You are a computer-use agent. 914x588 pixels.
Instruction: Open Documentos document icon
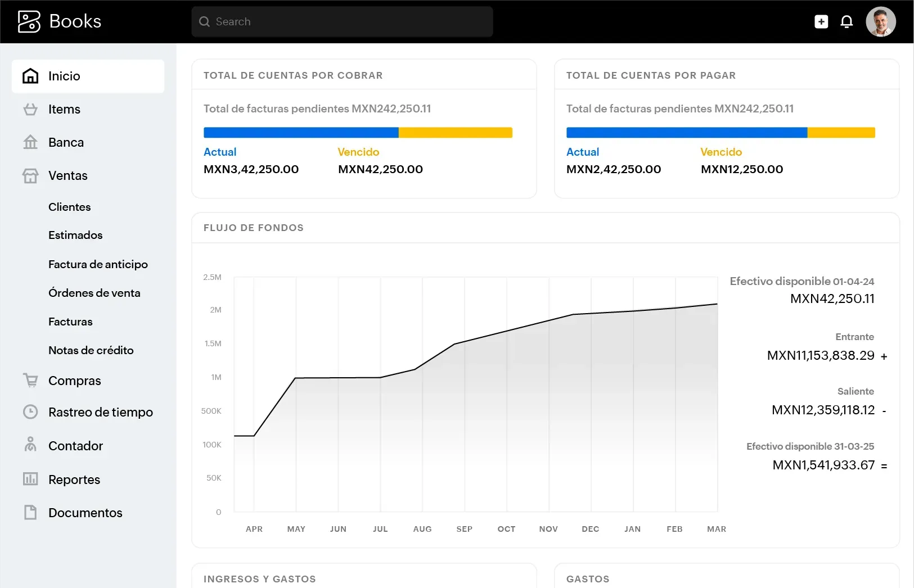pos(30,512)
